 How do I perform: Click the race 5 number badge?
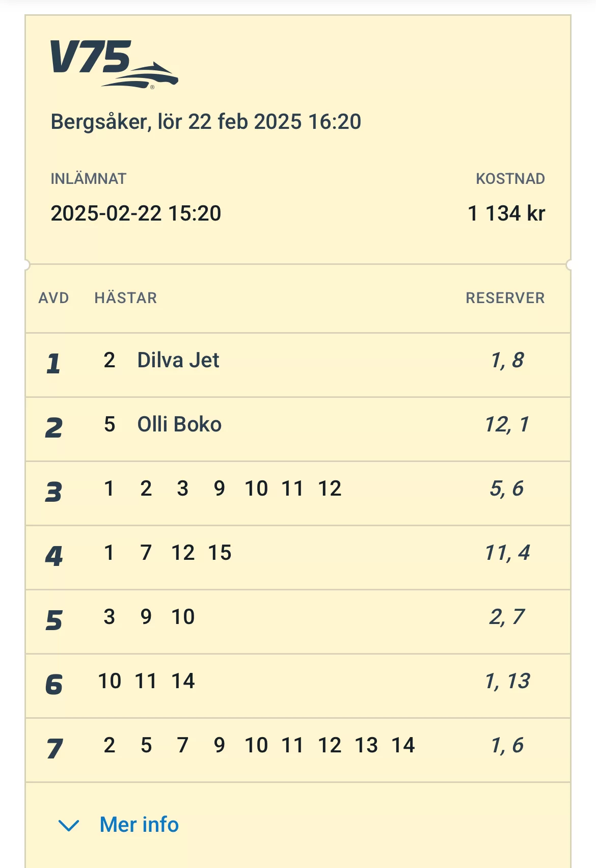click(53, 620)
